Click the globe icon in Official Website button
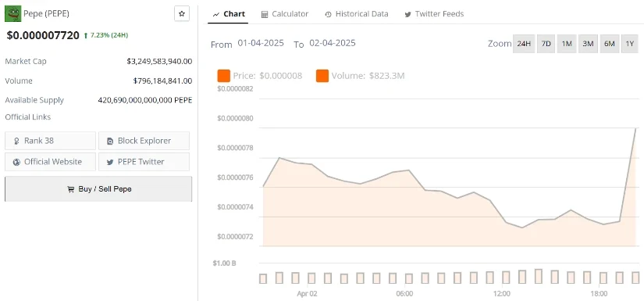This screenshot has width=644, height=301. pos(16,162)
